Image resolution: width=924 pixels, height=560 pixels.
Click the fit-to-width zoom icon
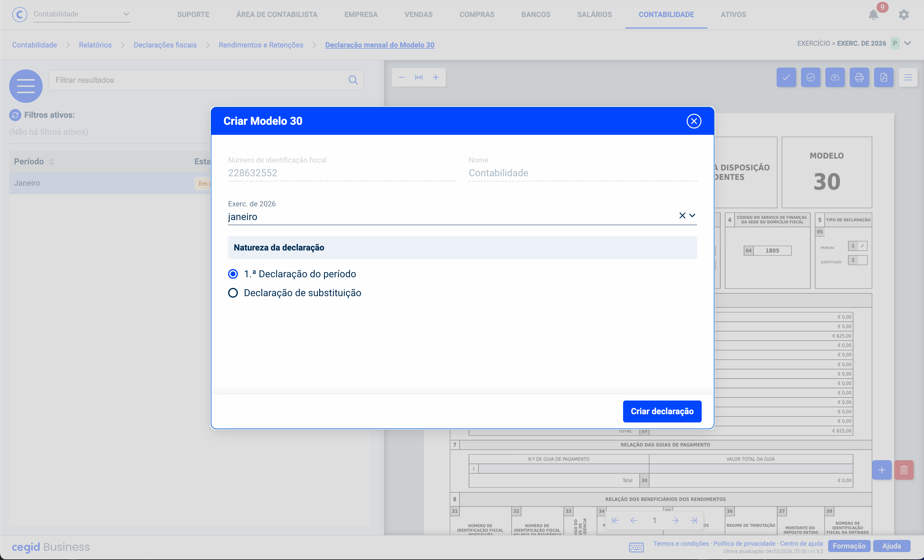tap(418, 78)
